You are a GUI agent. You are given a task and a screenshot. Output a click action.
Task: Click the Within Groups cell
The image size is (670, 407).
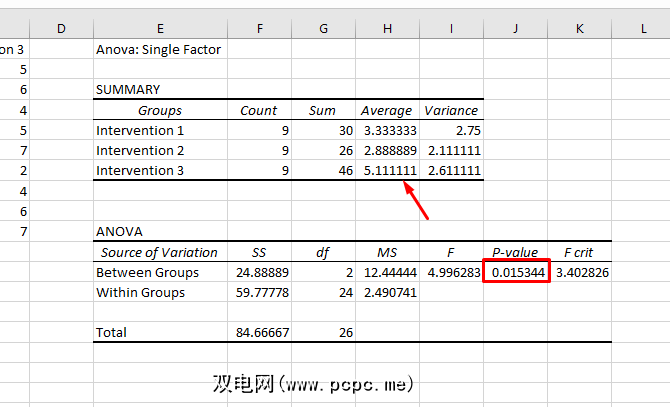click(x=160, y=292)
